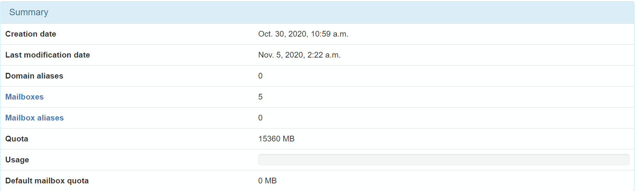The width and height of the screenshot is (644, 191).
Task: Click the 15360 MB quota value
Action: coord(276,139)
